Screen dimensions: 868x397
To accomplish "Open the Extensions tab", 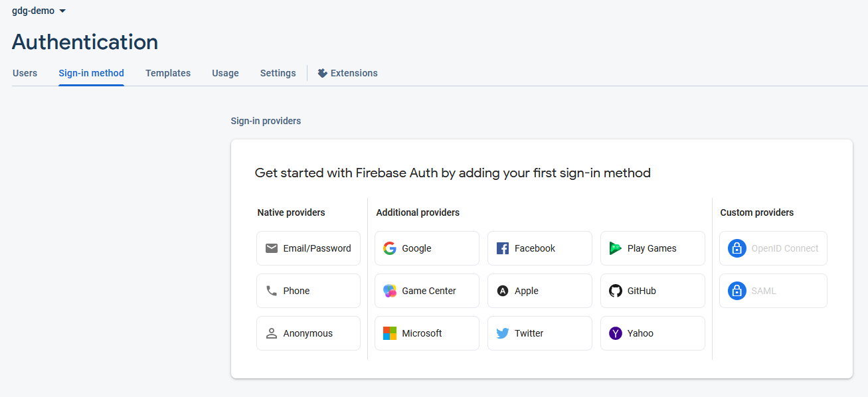I will click(347, 73).
